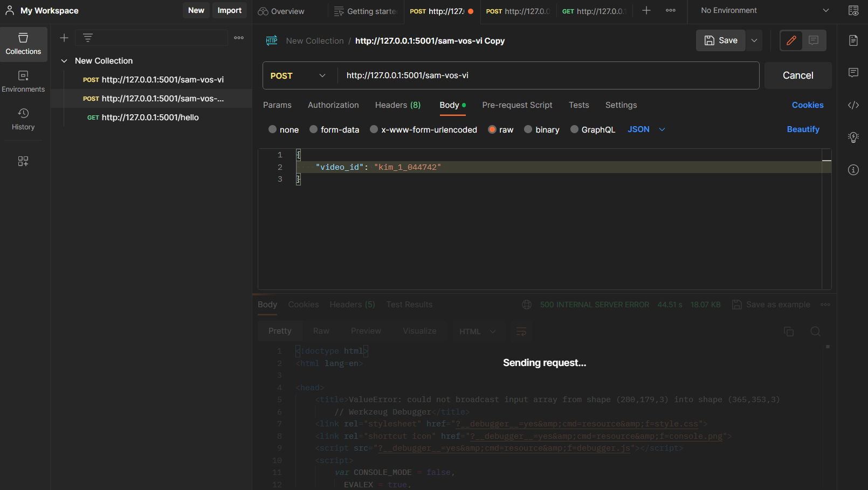Screen dimensions: 868x490
Task: Open documentation panel icon
Action: point(853,40)
